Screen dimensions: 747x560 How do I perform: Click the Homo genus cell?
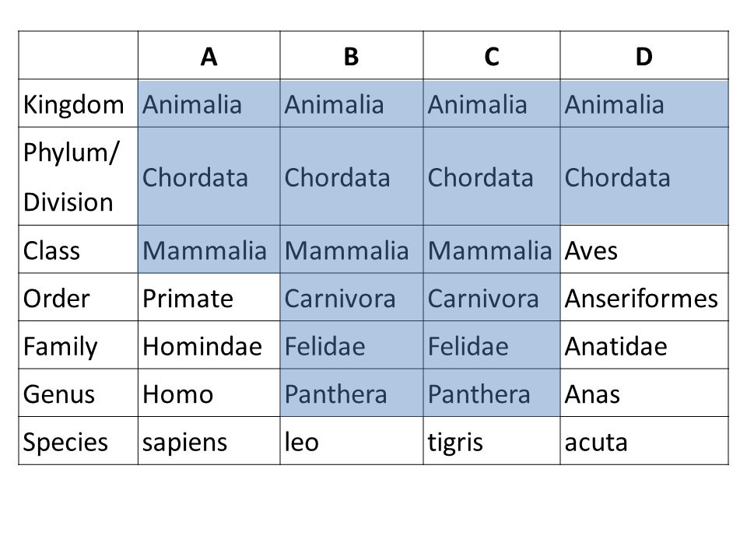[x=209, y=393]
